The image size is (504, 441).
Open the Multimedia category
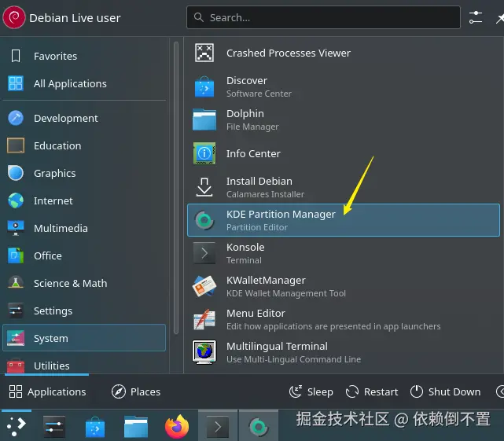tap(84, 228)
